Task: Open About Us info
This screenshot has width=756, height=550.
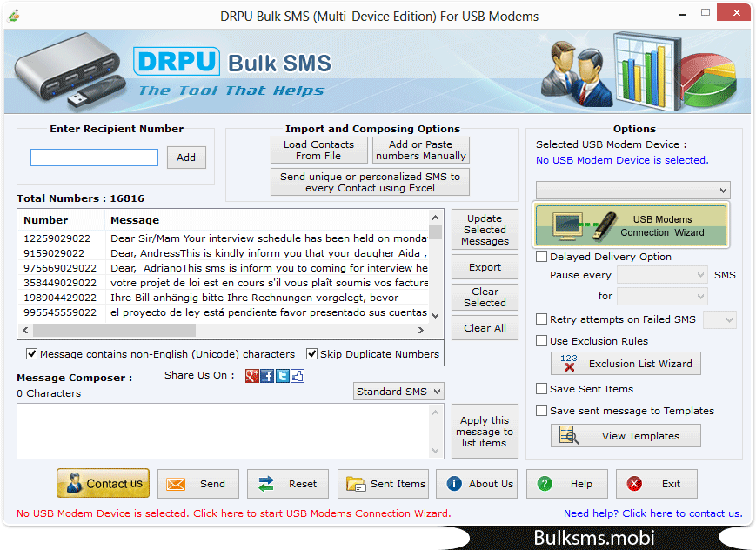Action: (x=477, y=484)
